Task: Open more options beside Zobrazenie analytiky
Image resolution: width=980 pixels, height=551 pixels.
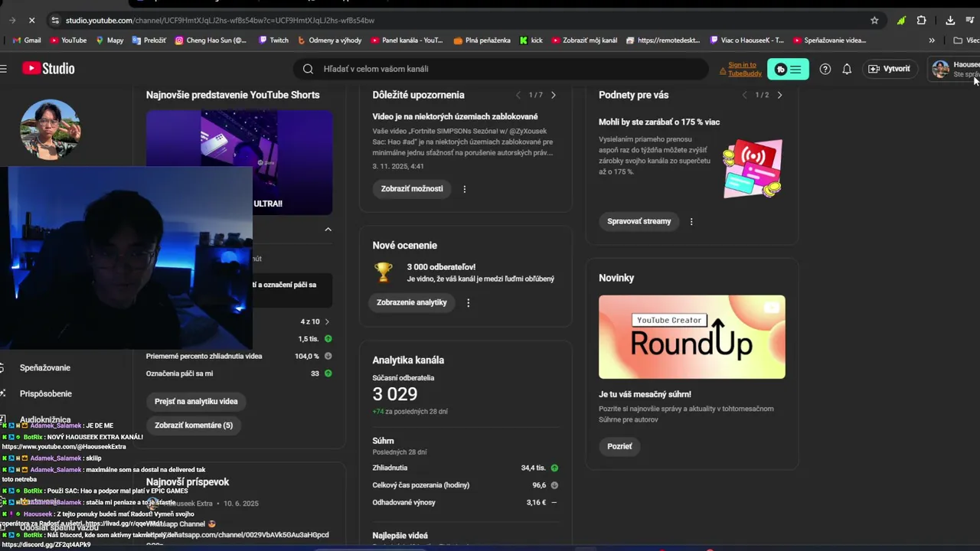Action: [x=469, y=303]
